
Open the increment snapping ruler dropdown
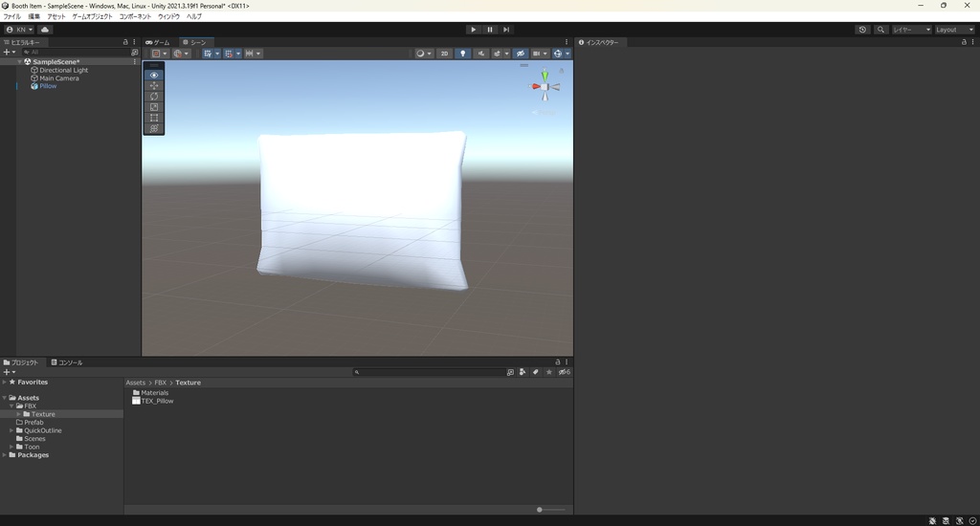[x=253, y=54]
